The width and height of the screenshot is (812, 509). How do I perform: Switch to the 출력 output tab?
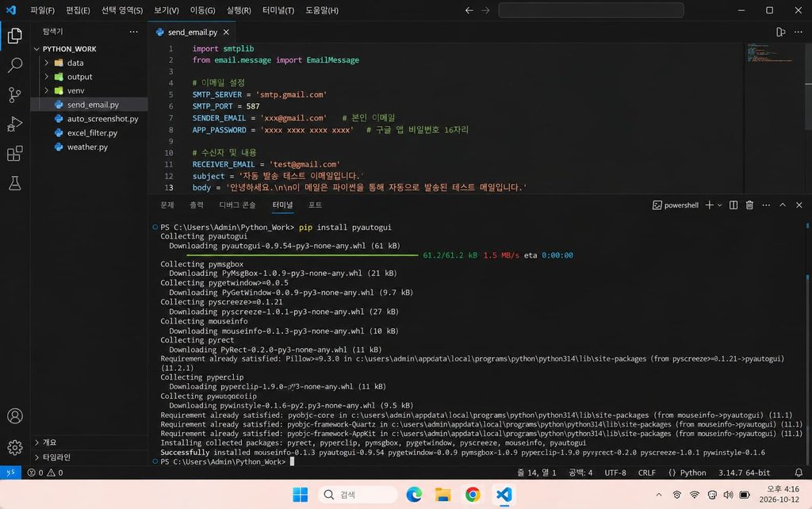[197, 205]
